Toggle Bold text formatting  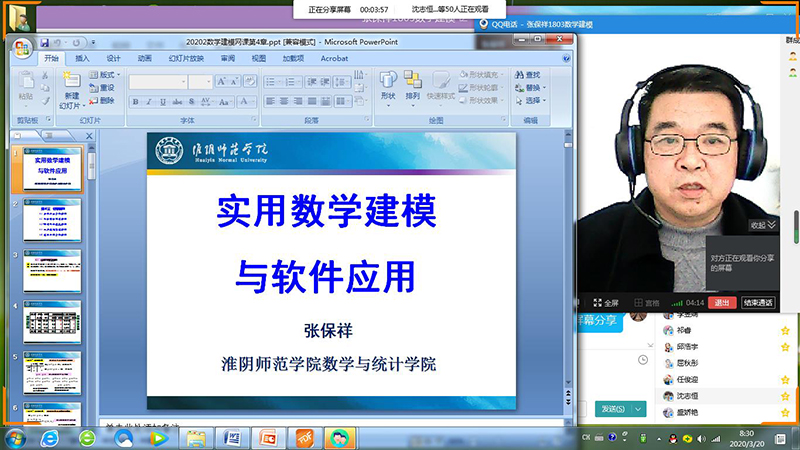[x=135, y=101]
